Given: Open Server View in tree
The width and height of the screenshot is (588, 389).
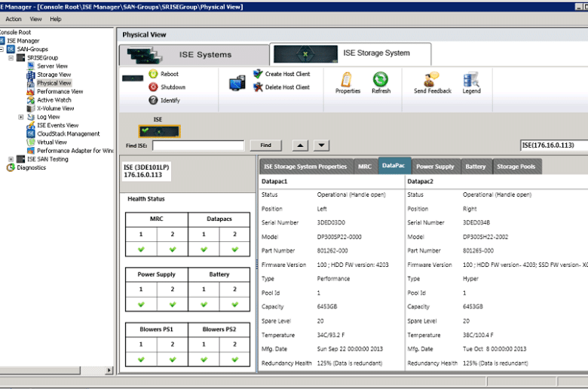Looking at the screenshot, I should [52, 66].
